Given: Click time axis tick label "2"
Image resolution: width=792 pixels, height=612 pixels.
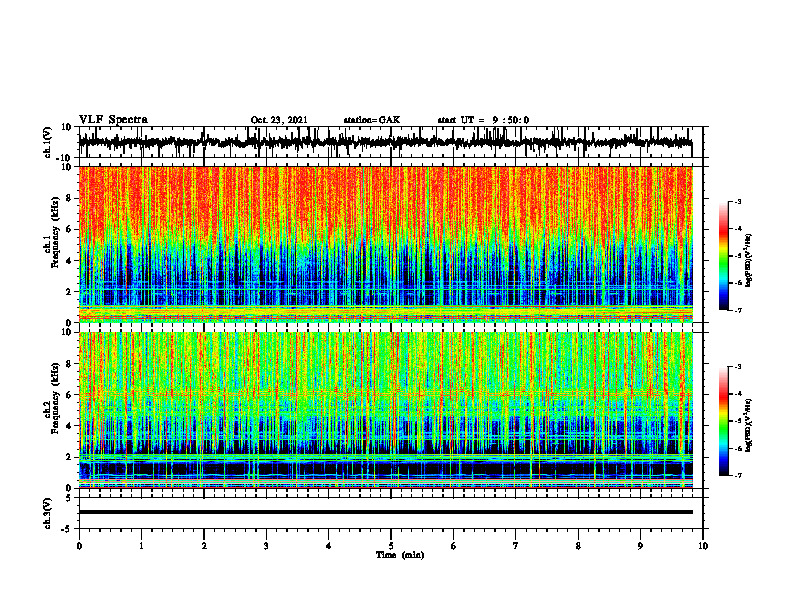Looking at the screenshot, I should pos(204,546).
